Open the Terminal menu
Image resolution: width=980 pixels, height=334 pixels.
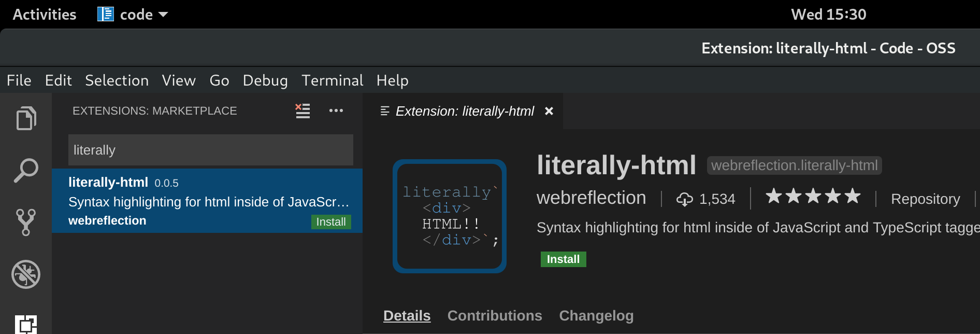pos(333,80)
